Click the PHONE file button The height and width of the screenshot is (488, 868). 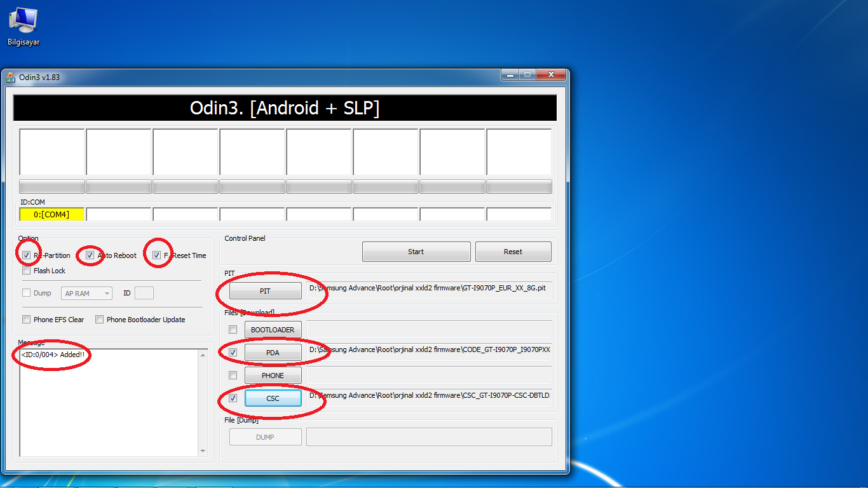click(x=273, y=376)
